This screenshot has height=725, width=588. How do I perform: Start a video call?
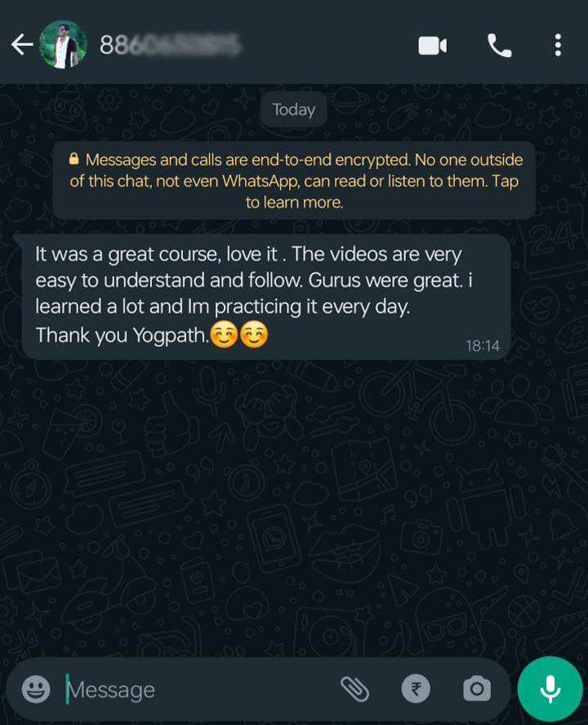(x=433, y=46)
